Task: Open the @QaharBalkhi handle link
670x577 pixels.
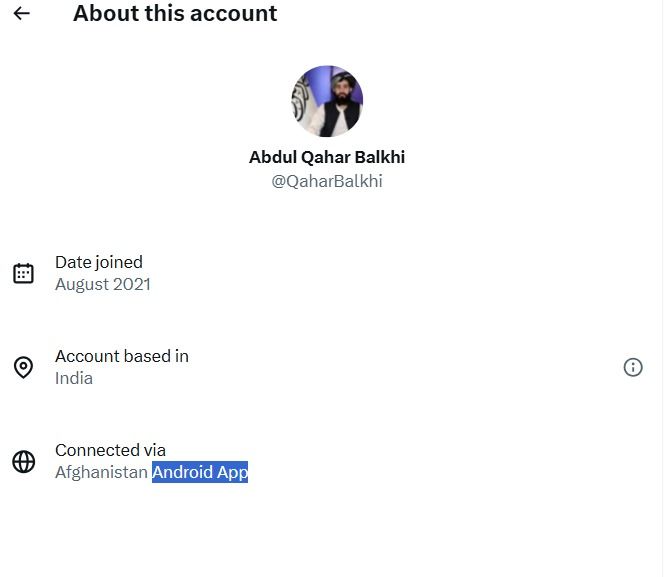Action: point(327,181)
